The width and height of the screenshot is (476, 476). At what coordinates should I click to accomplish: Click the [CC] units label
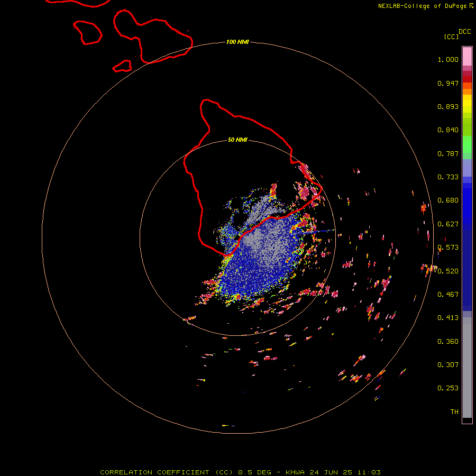(x=451, y=36)
